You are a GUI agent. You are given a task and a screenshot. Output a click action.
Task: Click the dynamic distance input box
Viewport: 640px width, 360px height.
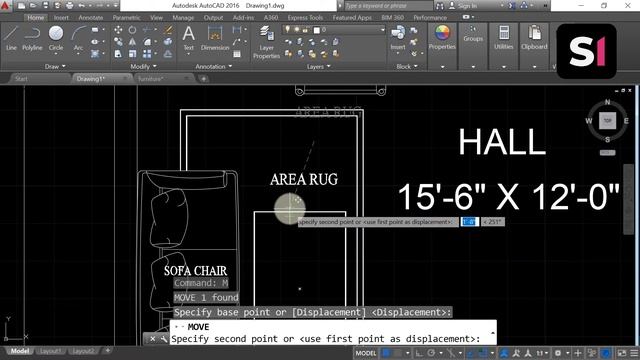tap(469, 222)
